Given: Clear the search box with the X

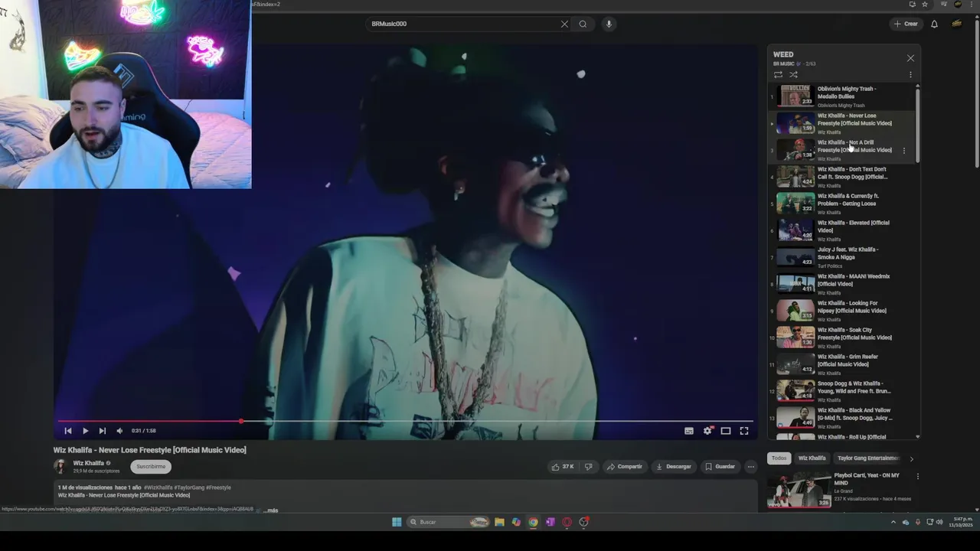Looking at the screenshot, I should point(564,24).
